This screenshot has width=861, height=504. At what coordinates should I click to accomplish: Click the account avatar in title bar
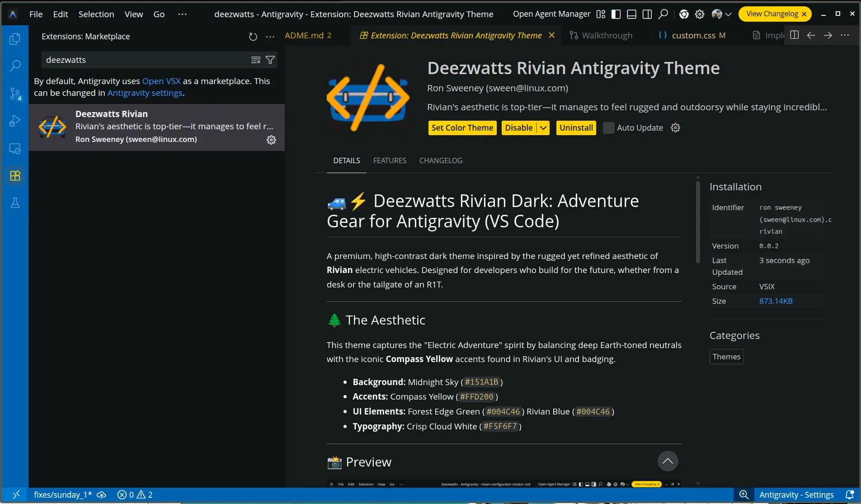coord(717,14)
